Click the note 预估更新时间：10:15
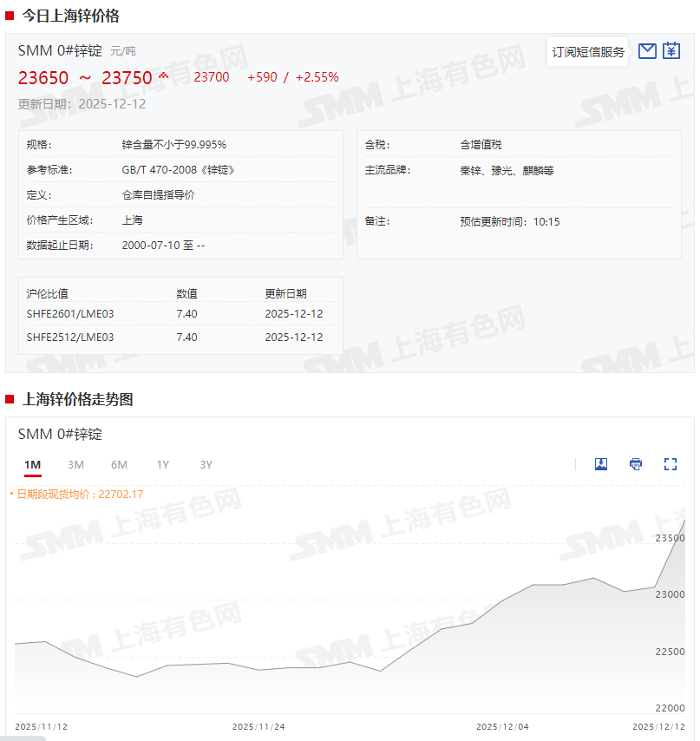Screen dimensions: 700x741 tap(510, 221)
